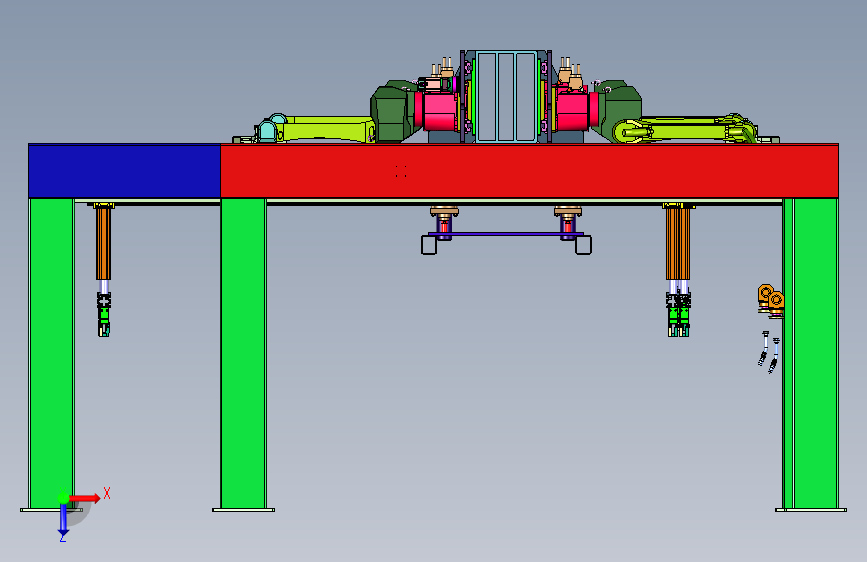Image resolution: width=867 pixels, height=562 pixels.
Task: Select the left yellow-green arm
Action: pos(326,128)
